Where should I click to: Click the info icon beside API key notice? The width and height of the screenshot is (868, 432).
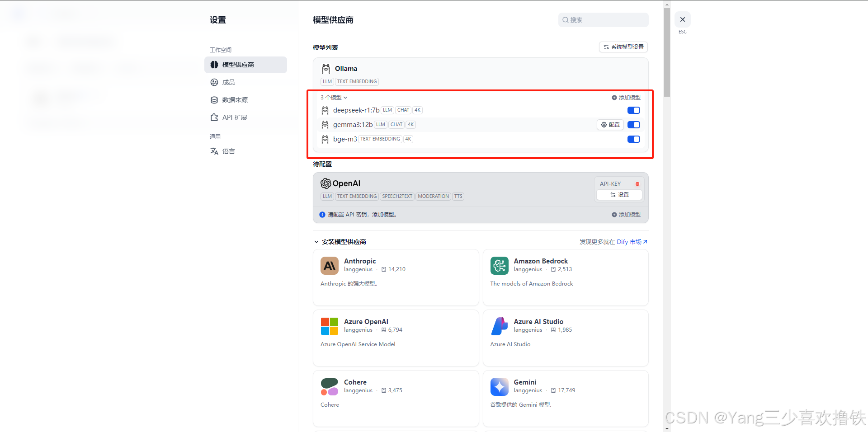coord(322,215)
